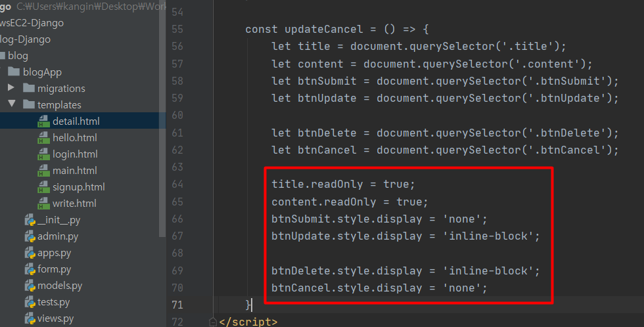The height and width of the screenshot is (327, 644).
Task: Select admin.py in project tree
Action: 58,237
